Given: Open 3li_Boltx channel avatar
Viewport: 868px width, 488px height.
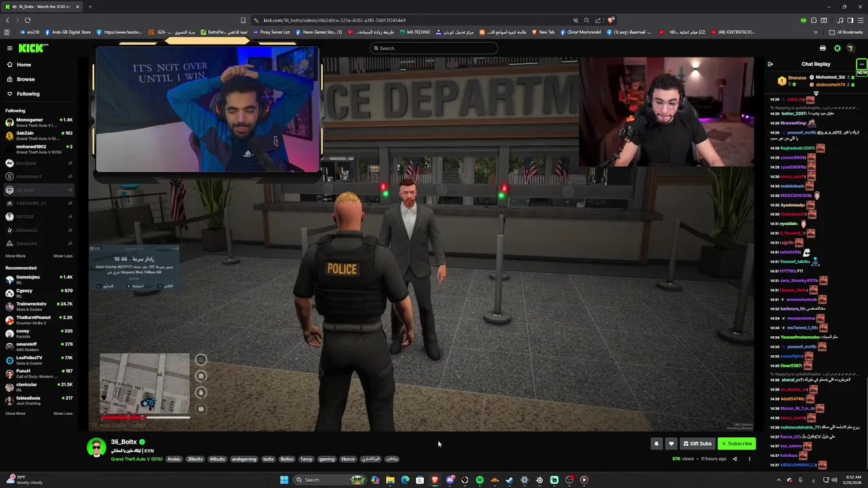Looking at the screenshot, I should click(x=96, y=447).
